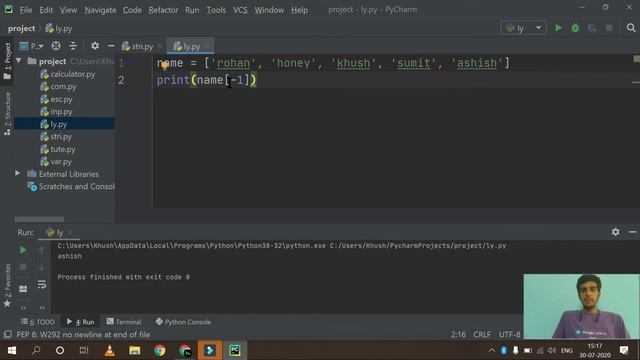Minimize the Run panel with minus icon
Screen dimensions: 640x360
[x=633, y=232]
